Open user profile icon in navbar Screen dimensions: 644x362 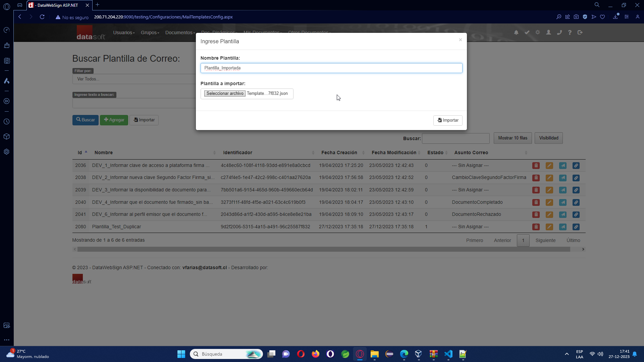click(x=548, y=33)
